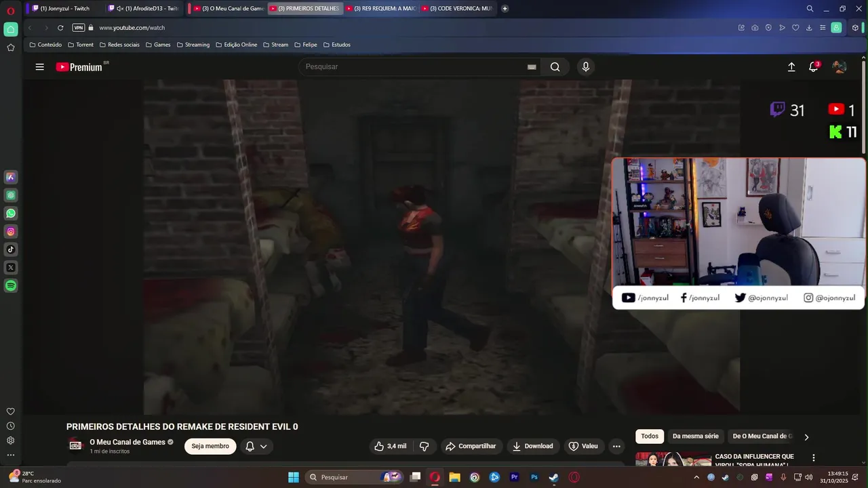
Task: Open YouTube notifications bell
Action: pos(814,66)
